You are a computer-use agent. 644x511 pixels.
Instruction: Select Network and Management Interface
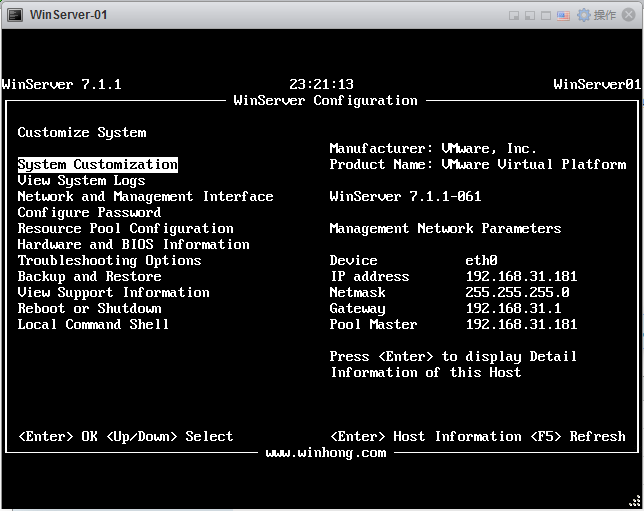click(145, 196)
